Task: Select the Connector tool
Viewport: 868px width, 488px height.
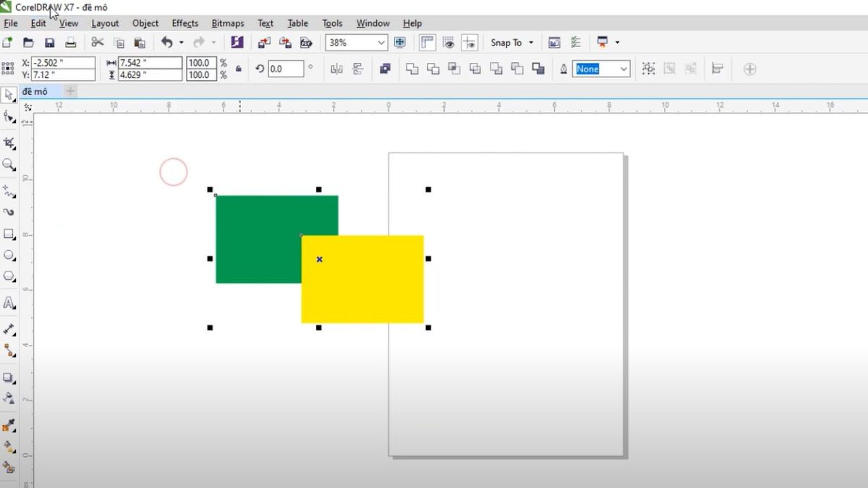Action: tap(9, 351)
